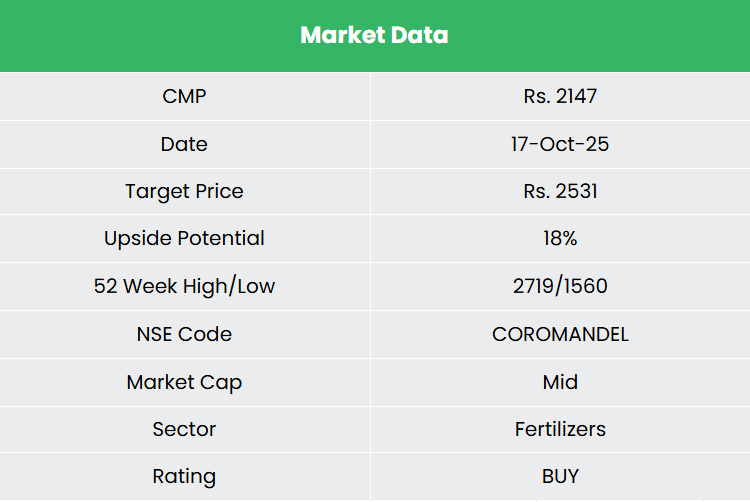Click the 52-week high number 2719
This screenshot has width=750, height=502.
533,286
